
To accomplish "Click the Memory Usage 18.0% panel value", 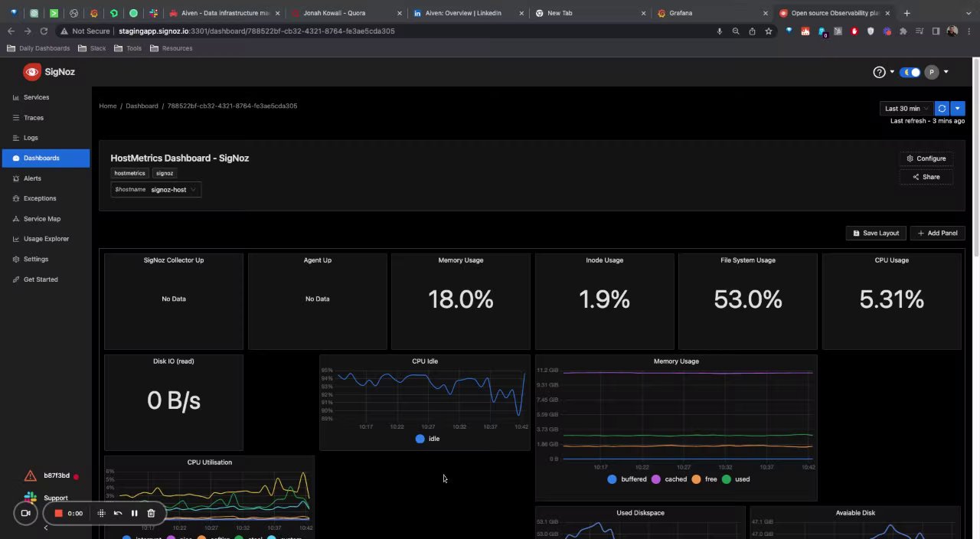I will point(461,299).
